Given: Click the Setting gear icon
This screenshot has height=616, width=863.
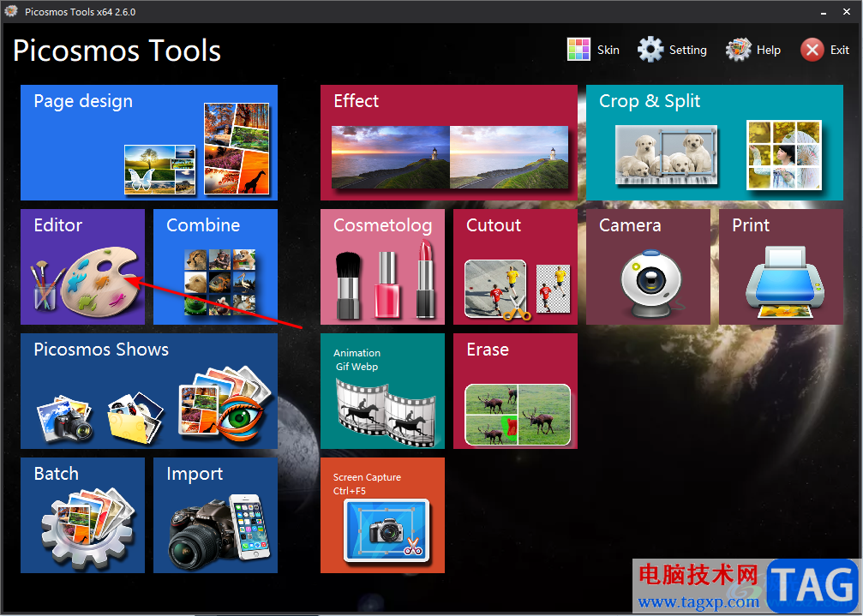Looking at the screenshot, I should pyautogui.click(x=650, y=50).
